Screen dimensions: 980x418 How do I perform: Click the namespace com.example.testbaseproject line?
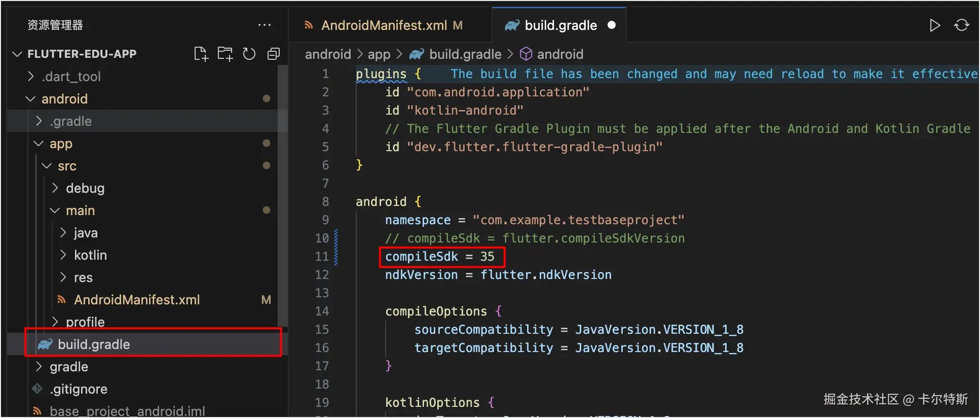click(x=535, y=220)
